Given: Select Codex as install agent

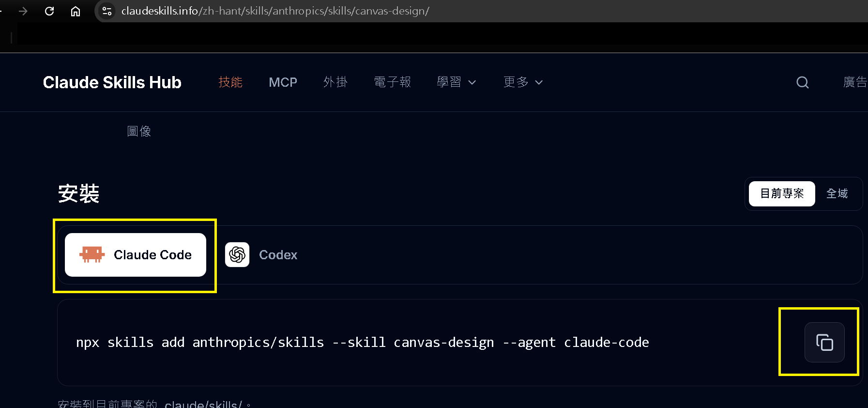Looking at the screenshot, I should coord(261,255).
